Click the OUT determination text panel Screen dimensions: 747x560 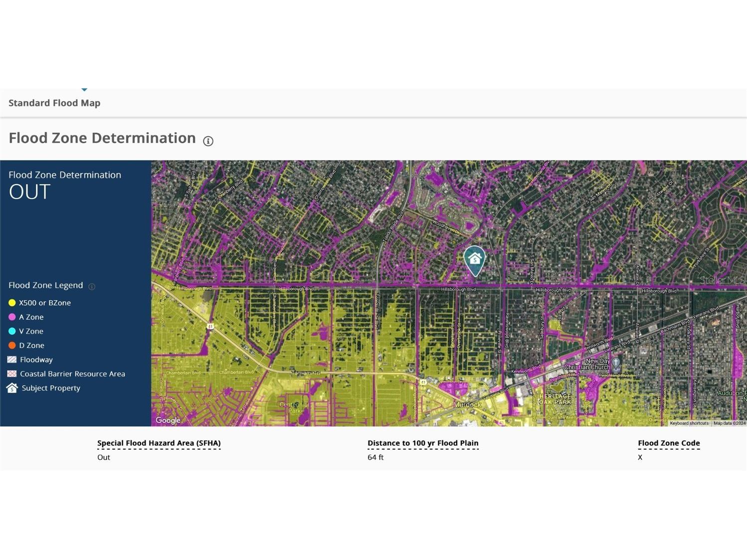click(x=29, y=192)
